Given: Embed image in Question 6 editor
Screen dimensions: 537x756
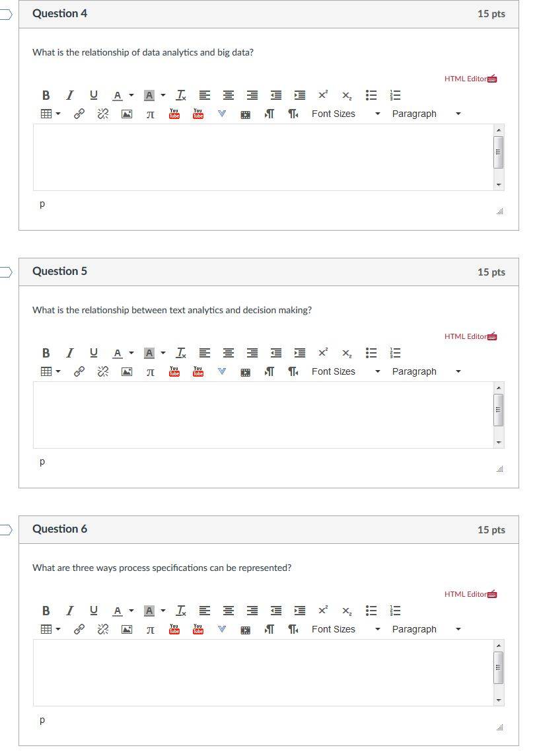Looking at the screenshot, I should (127, 630).
